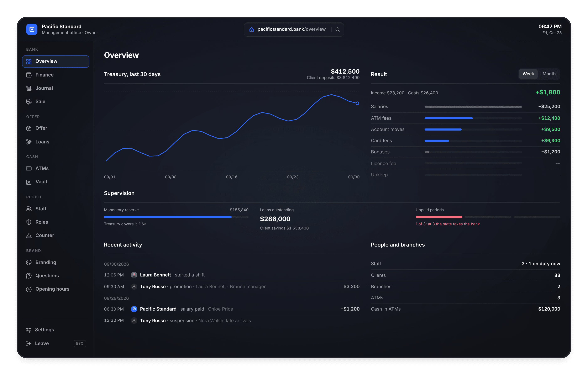Viewport: 588px width, 375px height.
Task: Click the ATM fees blue bar
Action: (448, 118)
